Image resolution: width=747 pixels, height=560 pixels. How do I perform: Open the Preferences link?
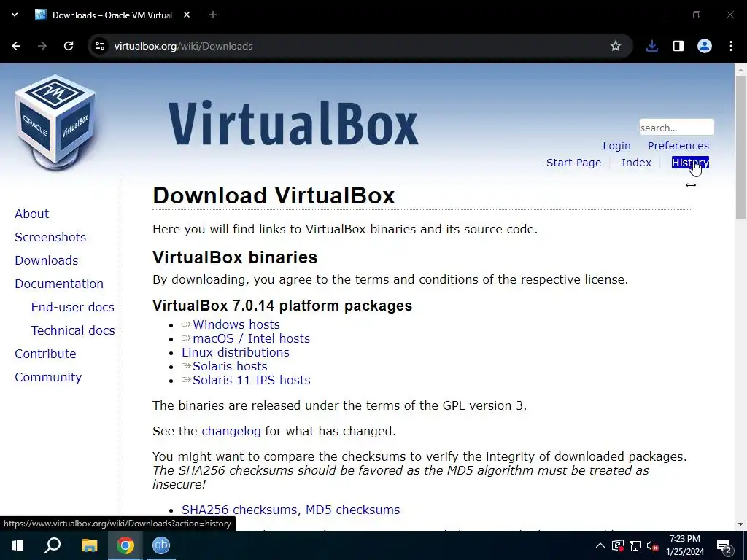[x=678, y=146]
